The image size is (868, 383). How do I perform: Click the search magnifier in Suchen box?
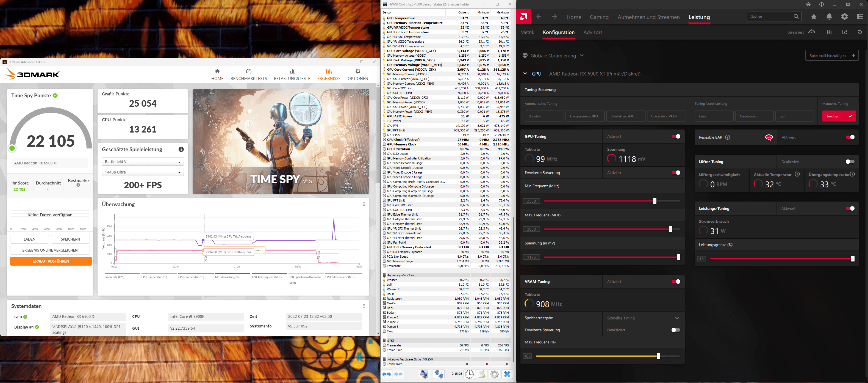point(796,16)
